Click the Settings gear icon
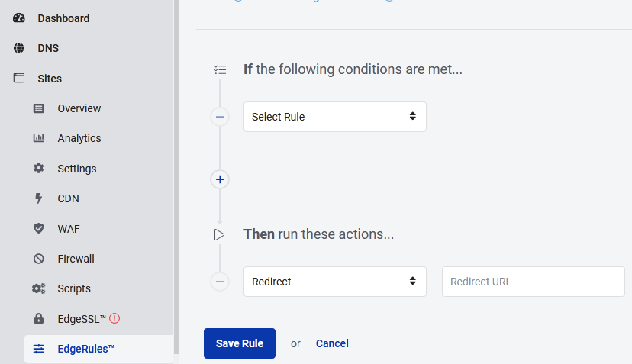This screenshot has height=364, width=632. [39, 169]
